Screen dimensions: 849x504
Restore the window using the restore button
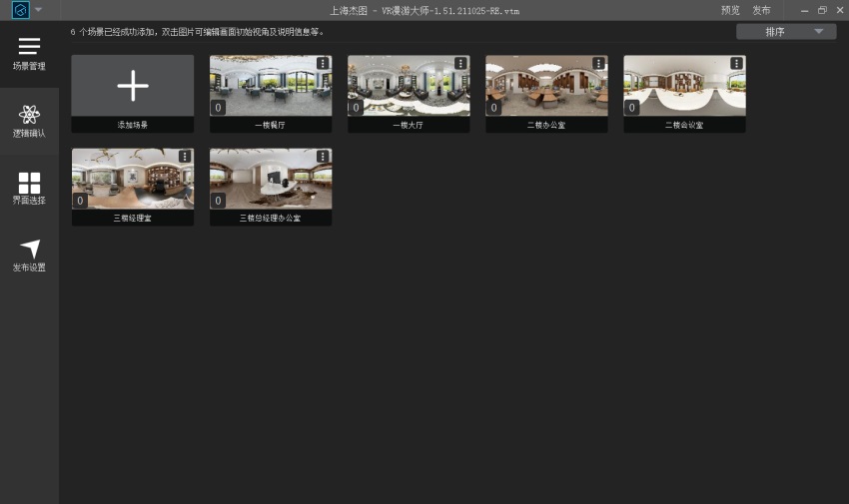click(x=822, y=10)
